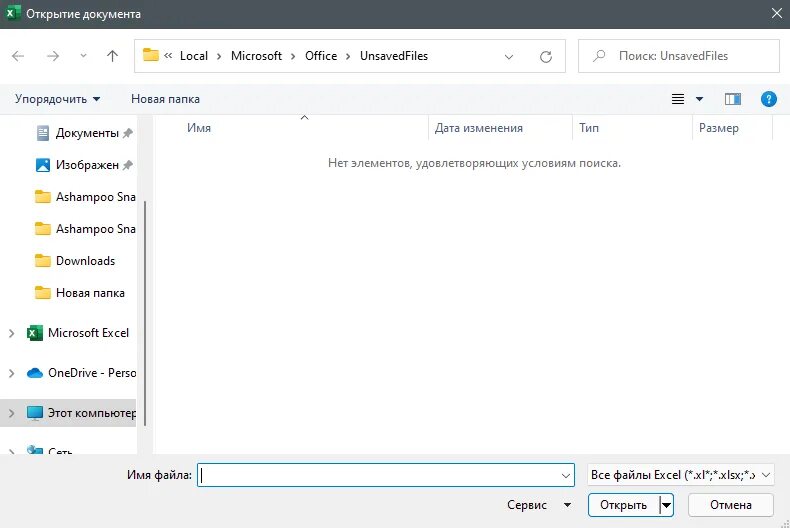Sort by Размер column header

(x=718, y=128)
